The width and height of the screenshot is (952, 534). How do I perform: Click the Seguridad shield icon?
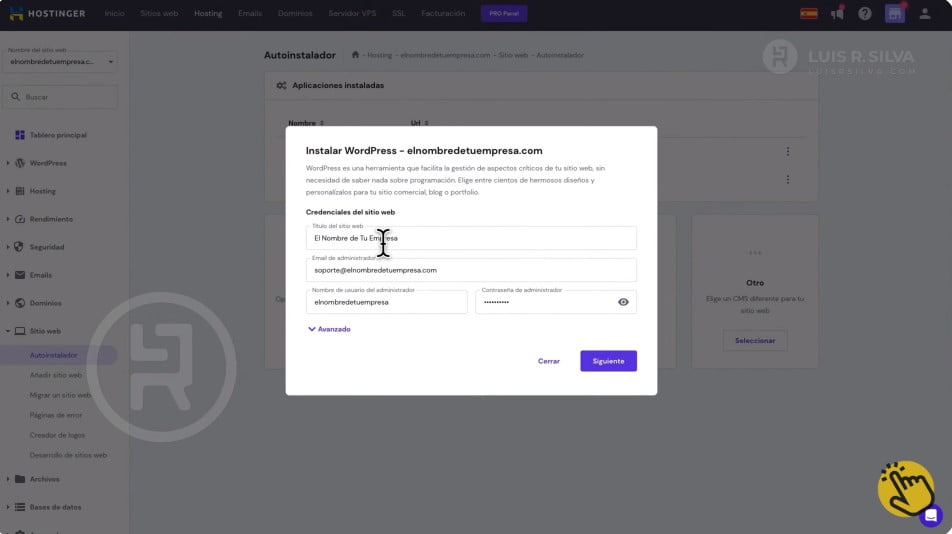coord(19,247)
